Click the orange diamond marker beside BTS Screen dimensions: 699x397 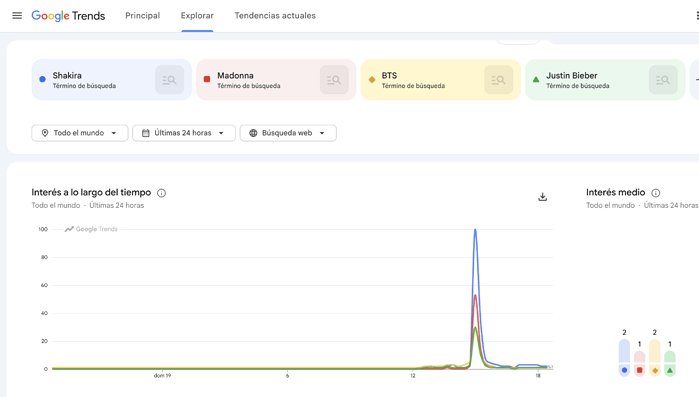pos(372,80)
